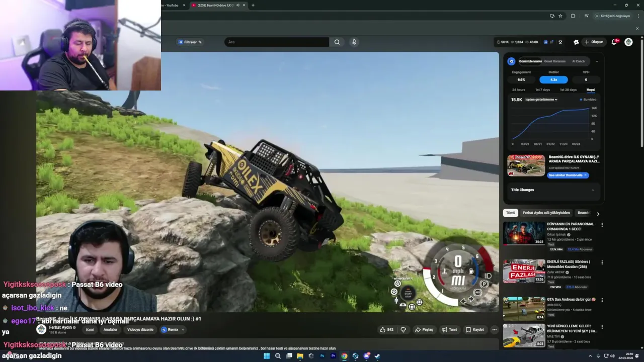
Task: Open Enerji Fazlası SSriders video thumbnail
Action: click(x=524, y=271)
